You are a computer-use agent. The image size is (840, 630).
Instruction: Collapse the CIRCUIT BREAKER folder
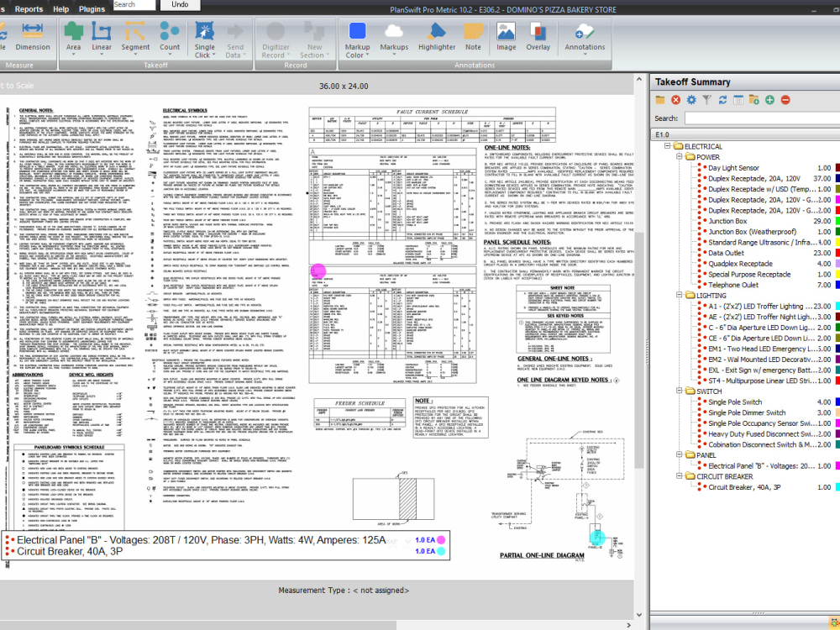coord(679,476)
